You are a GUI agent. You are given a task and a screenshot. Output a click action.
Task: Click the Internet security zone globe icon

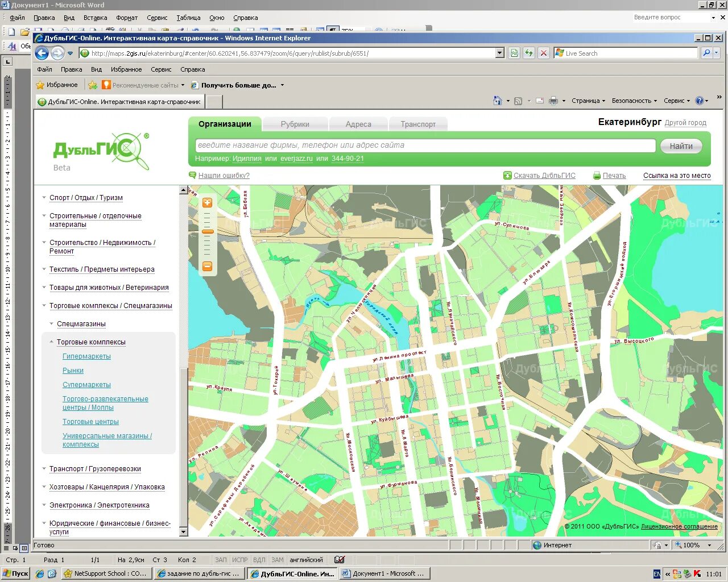537,545
